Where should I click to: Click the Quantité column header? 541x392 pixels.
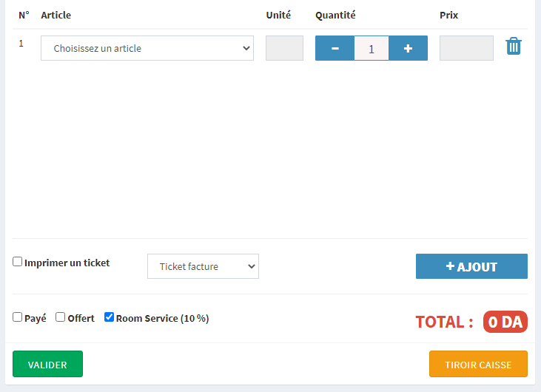335,15
